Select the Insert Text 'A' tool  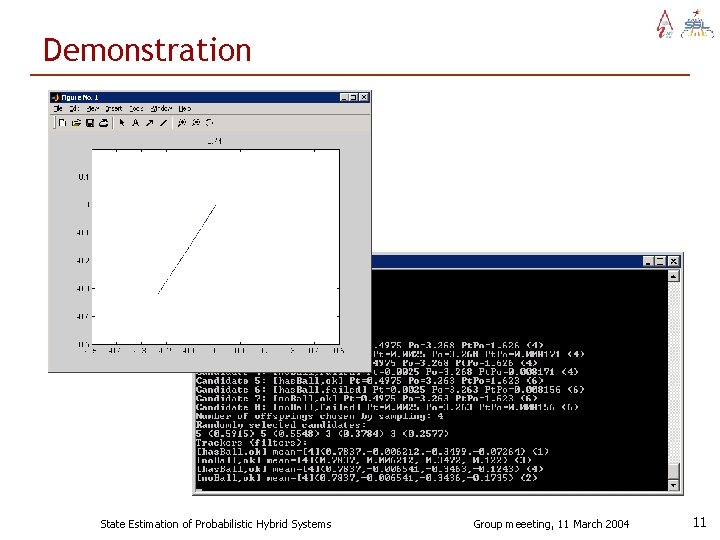point(135,123)
